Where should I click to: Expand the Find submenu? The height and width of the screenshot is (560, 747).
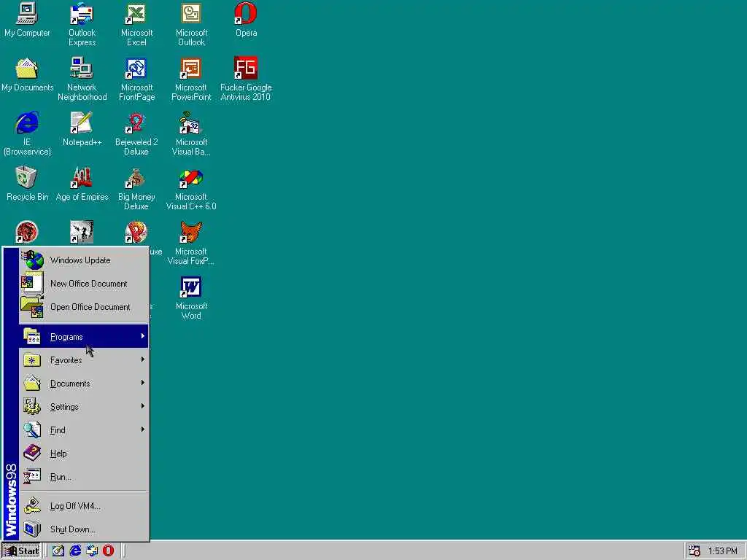tap(84, 430)
